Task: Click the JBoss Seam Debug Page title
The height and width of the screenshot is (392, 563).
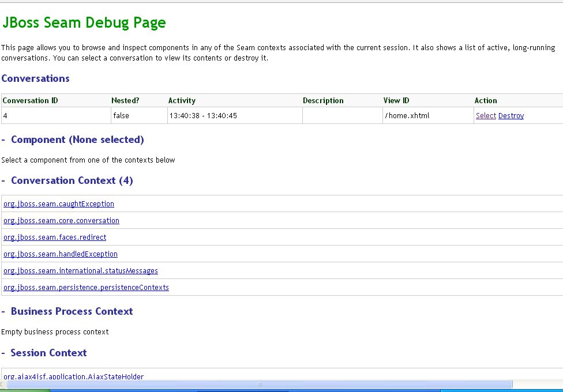Action: pyautogui.click(x=84, y=22)
